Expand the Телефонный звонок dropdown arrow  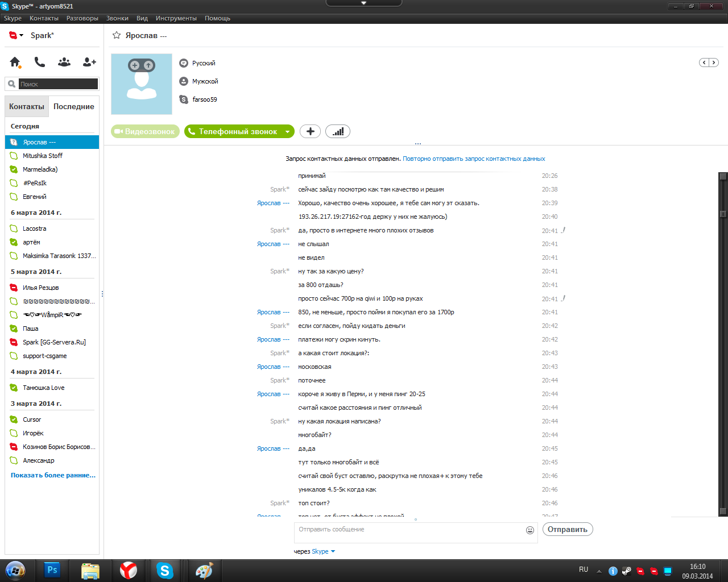pos(288,131)
